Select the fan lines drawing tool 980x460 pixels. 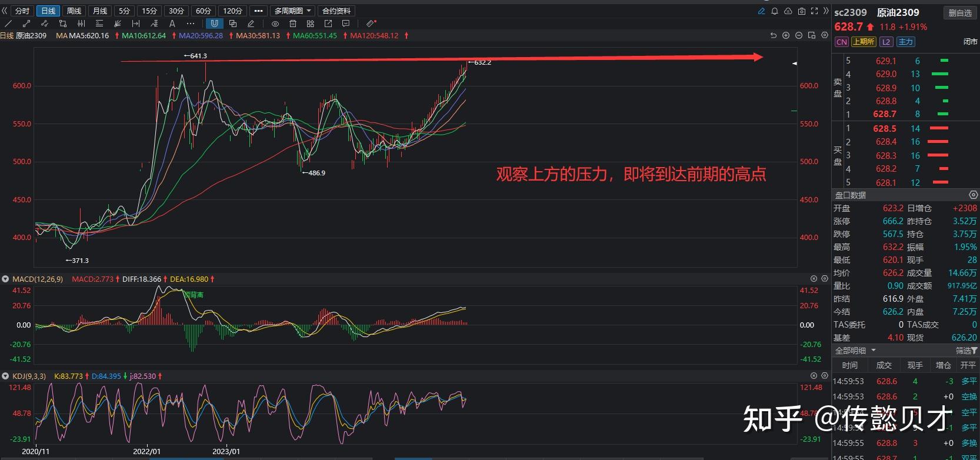pyautogui.click(x=118, y=24)
